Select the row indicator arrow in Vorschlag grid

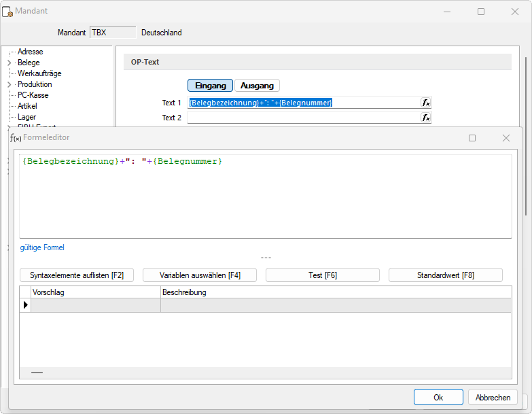click(x=25, y=305)
